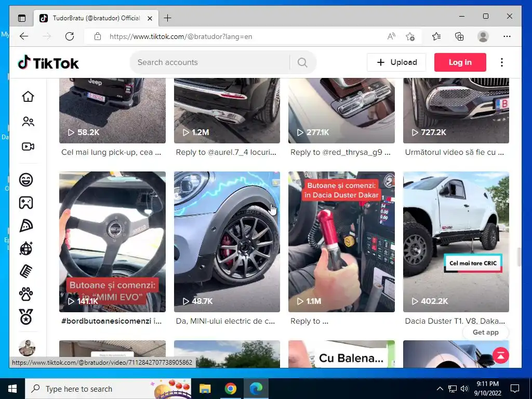Select the food pizza slice category icon
Image resolution: width=532 pixels, height=399 pixels.
tap(26, 225)
